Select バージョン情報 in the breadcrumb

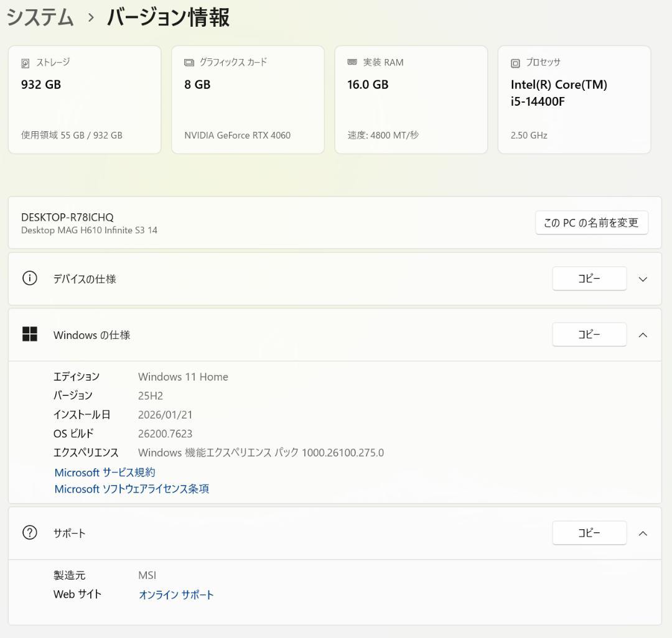point(168,18)
